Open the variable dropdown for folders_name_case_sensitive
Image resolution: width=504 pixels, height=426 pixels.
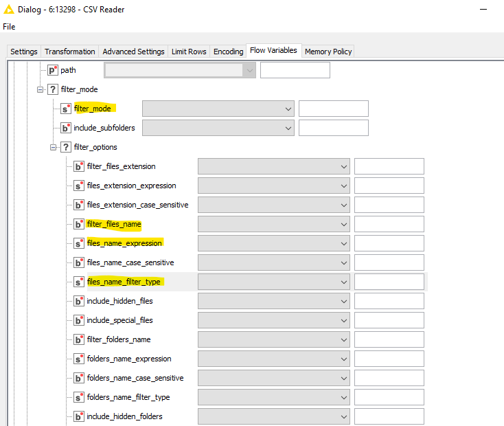[x=274, y=378]
